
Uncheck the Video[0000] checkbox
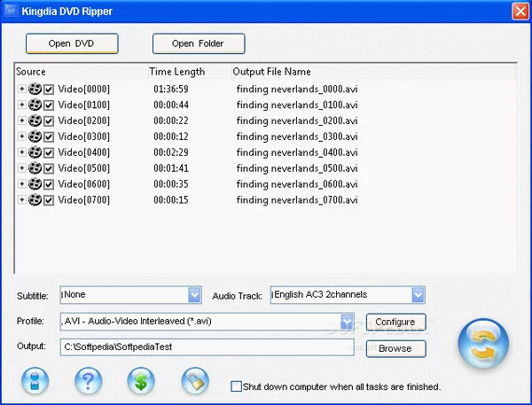49,90
